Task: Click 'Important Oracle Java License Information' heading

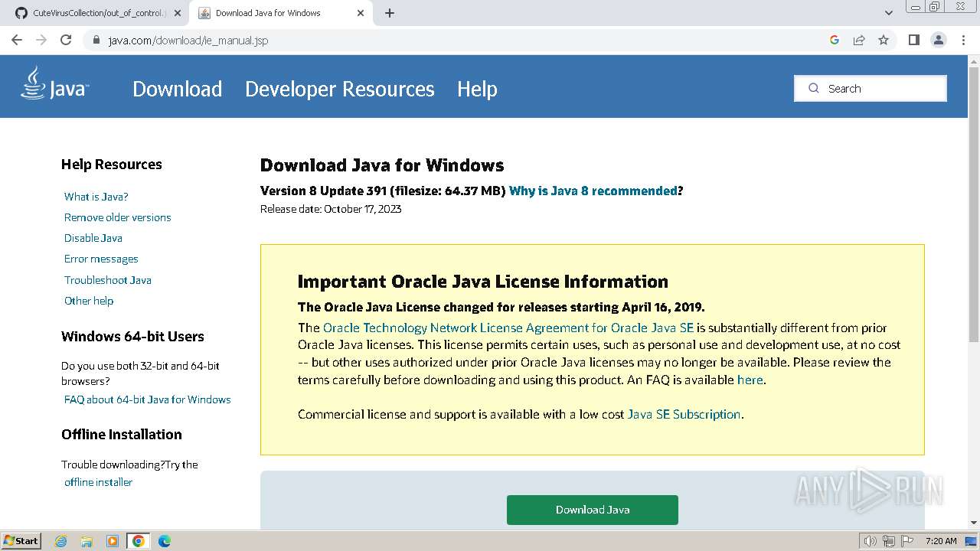Action: (483, 282)
